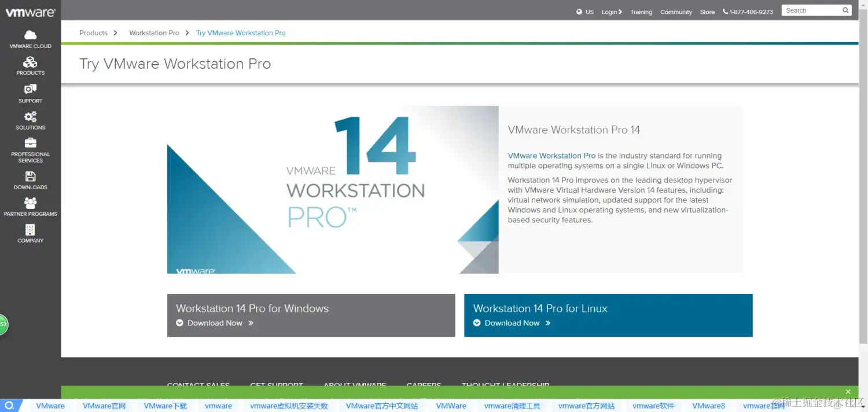Click the vmware清理工具 suggestion
Image resolution: width=868 pixels, height=412 pixels.
pos(512,406)
